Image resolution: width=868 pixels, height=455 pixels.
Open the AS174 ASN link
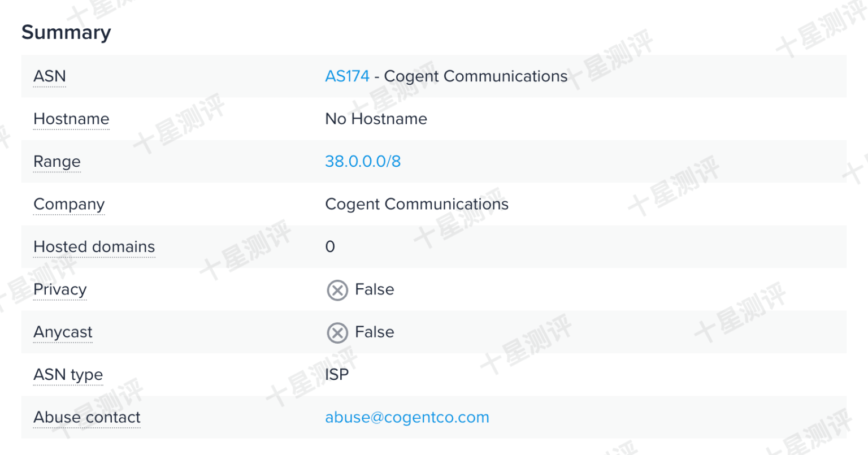tap(347, 76)
